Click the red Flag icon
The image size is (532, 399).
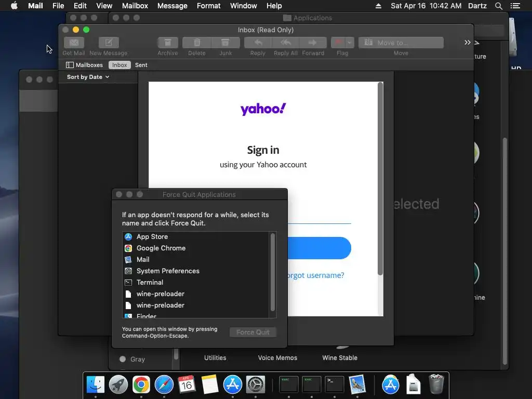coord(338,43)
